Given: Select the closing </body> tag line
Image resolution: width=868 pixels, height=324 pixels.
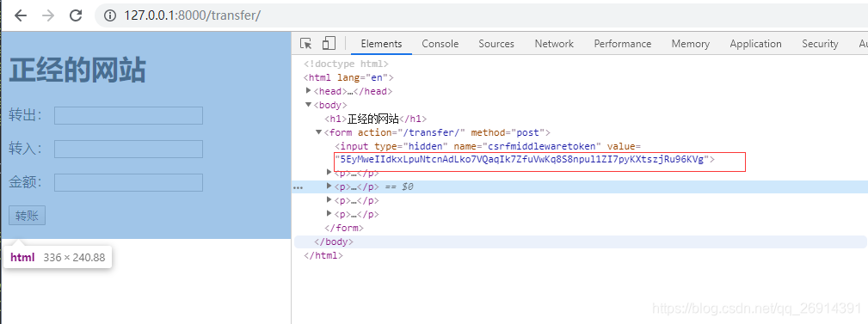Looking at the screenshot, I should coord(333,241).
